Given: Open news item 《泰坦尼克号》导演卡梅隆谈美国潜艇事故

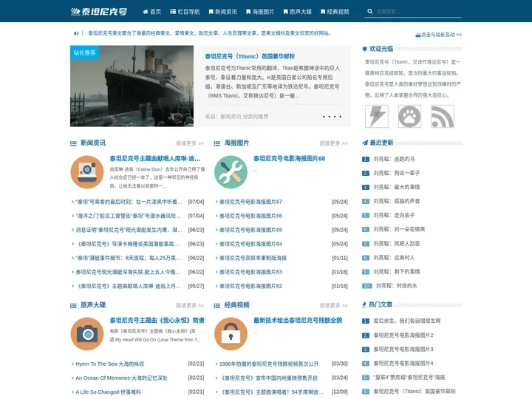Looking at the screenshot, I should pos(127,244).
